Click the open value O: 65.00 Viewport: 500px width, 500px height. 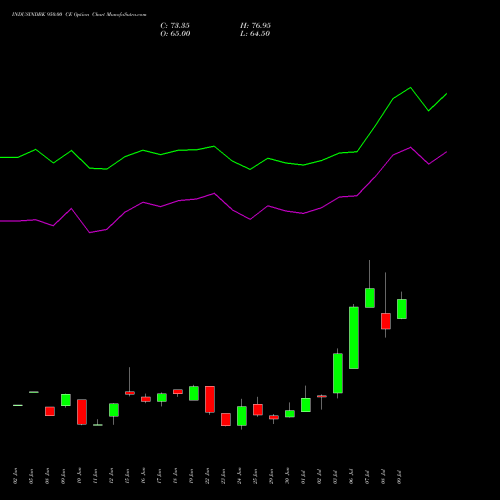click(175, 34)
